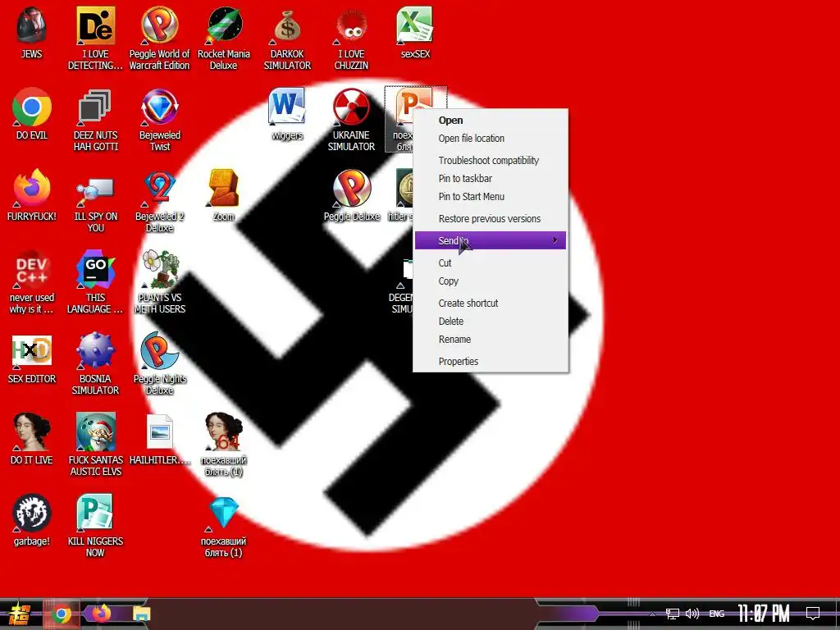Click the 11:07 PM taskbar clock
The height and width of the screenshot is (630, 840).
click(x=764, y=614)
